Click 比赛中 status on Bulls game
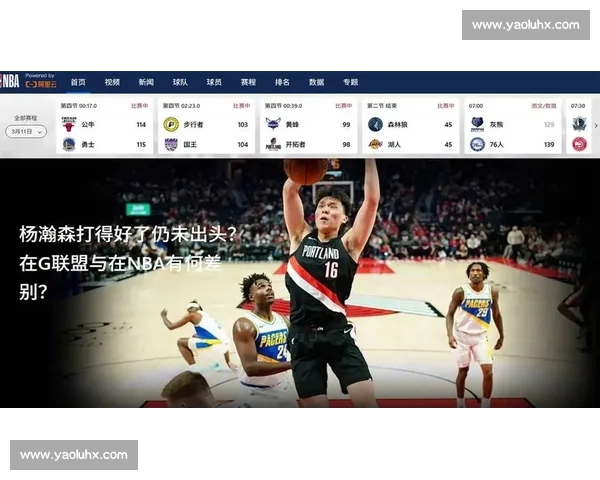Image resolution: width=600 pixels, height=480 pixels. click(x=139, y=105)
